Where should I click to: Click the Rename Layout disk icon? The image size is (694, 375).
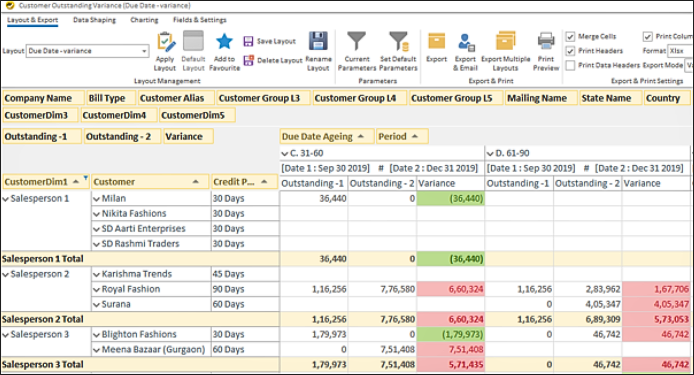(318, 41)
